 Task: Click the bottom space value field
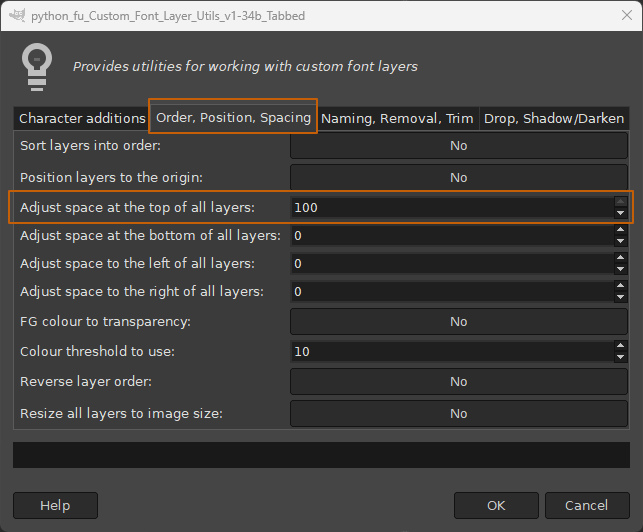coord(452,235)
